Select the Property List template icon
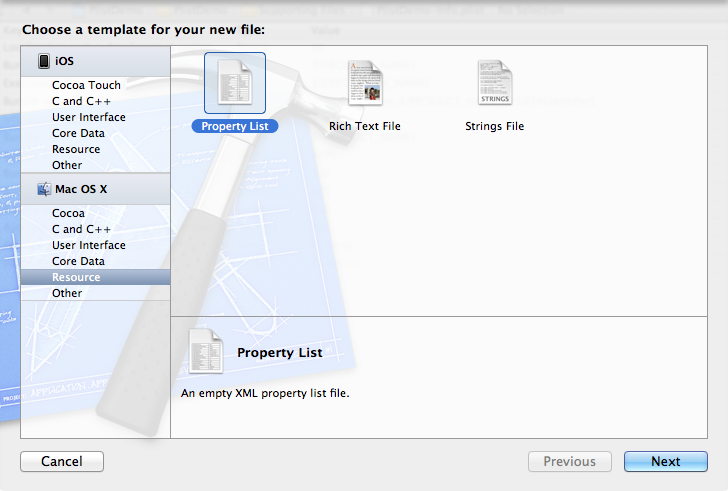728x491 pixels. coord(234,84)
